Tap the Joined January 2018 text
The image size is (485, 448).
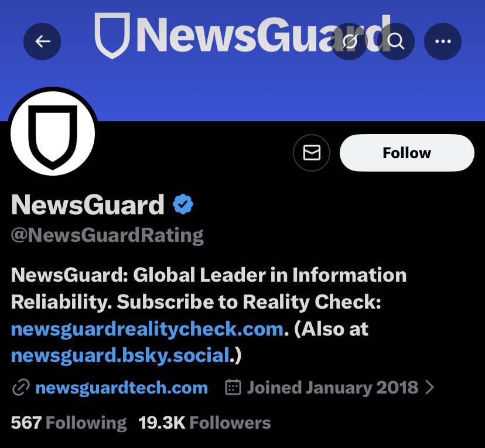(333, 388)
